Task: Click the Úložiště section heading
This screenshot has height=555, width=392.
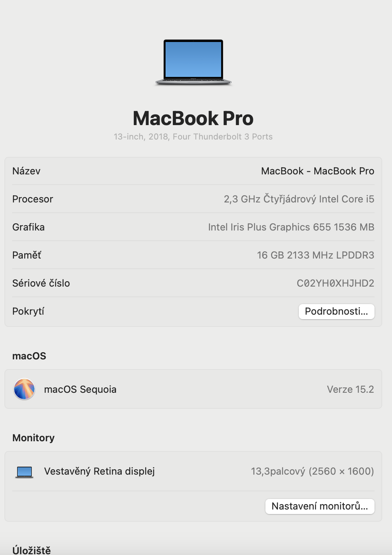Action: coord(31,550)
